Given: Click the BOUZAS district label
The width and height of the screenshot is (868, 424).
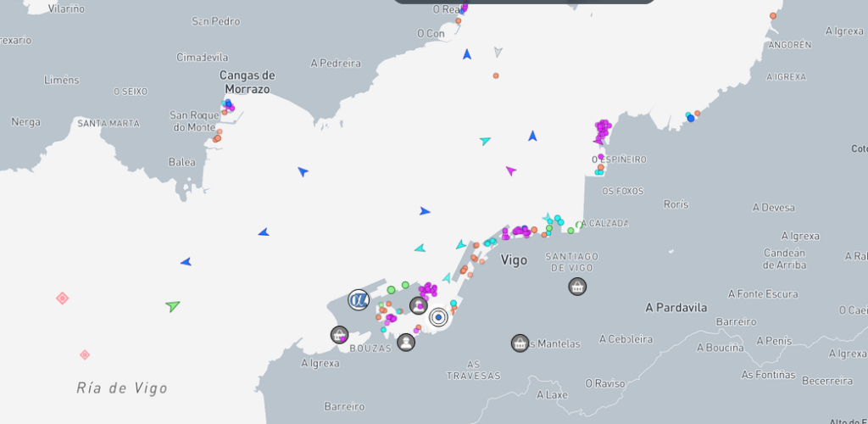Looking at the screenshot, I should 370,349.
